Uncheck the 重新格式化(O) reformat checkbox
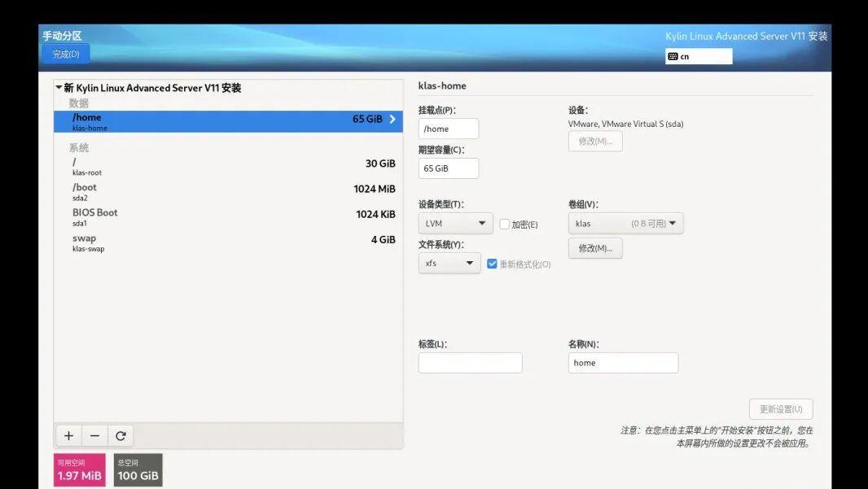Image resolution: width=868 pixels, height=489 pixels. (490, 263)
